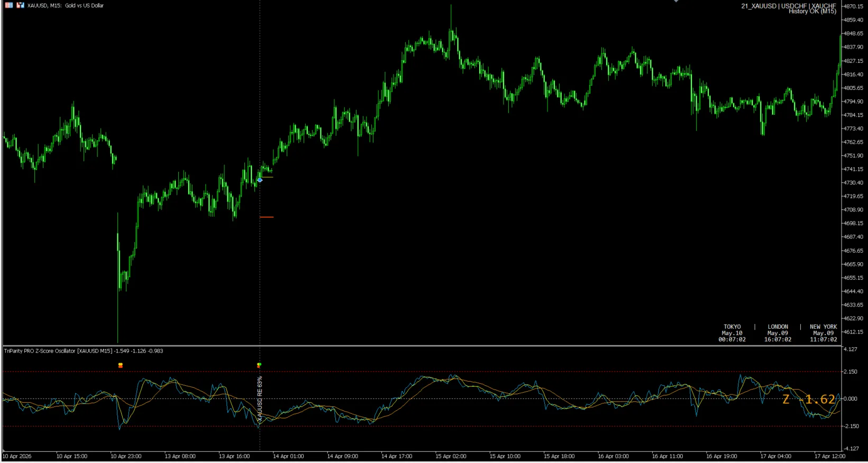Image resolution: width=868 pixels, height=463 pixels.
Task: Select the green-yellow signal dots in oscillator
Action: (259, 365)
